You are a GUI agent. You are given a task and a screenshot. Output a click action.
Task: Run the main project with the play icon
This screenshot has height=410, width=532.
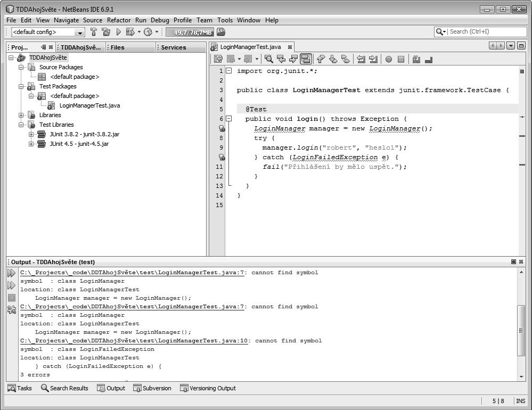[118, 32]
